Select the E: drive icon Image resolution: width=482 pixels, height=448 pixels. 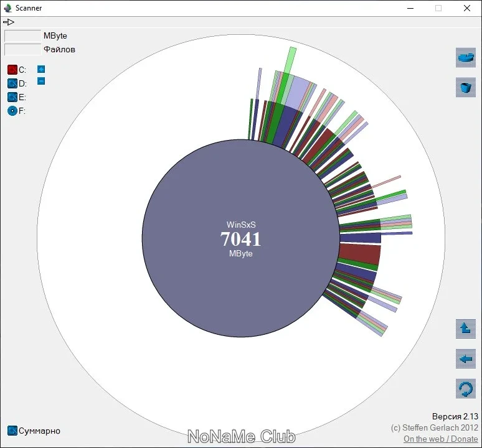pyautogui.click(x=12, y=97)
